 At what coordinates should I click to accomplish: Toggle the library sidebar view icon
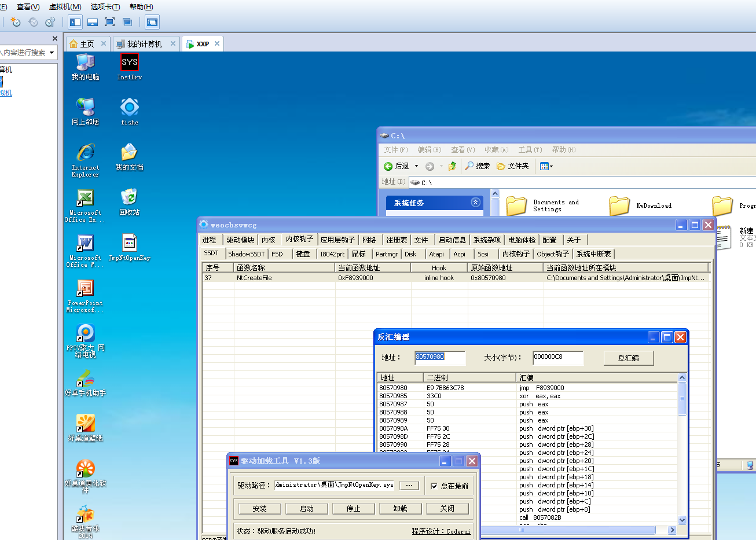(75, 22)
